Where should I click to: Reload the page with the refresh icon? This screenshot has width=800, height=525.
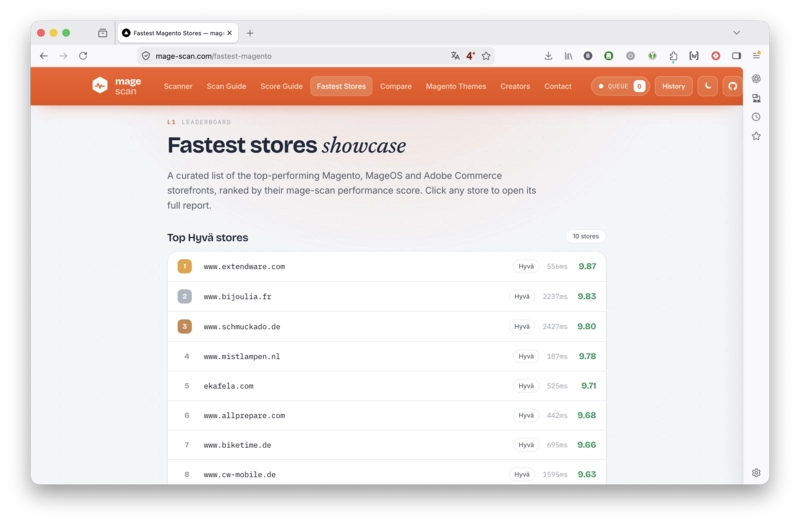click(83, 56)
